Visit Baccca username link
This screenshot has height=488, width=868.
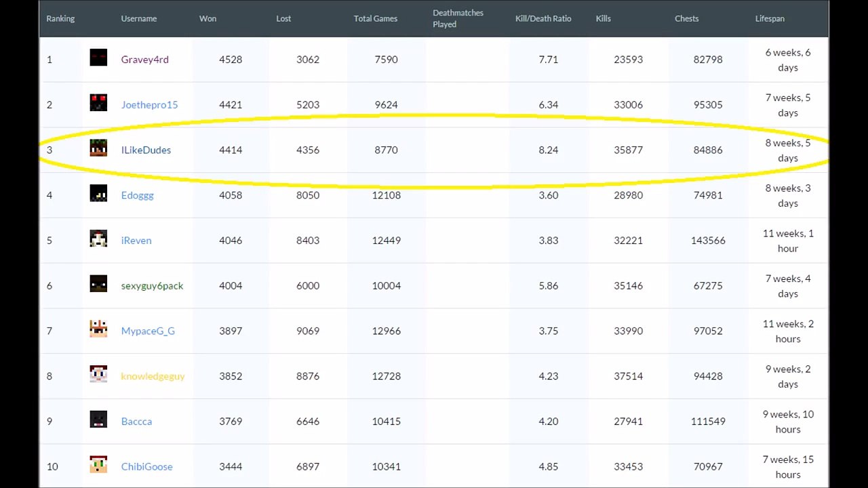(x=136, y=422)
